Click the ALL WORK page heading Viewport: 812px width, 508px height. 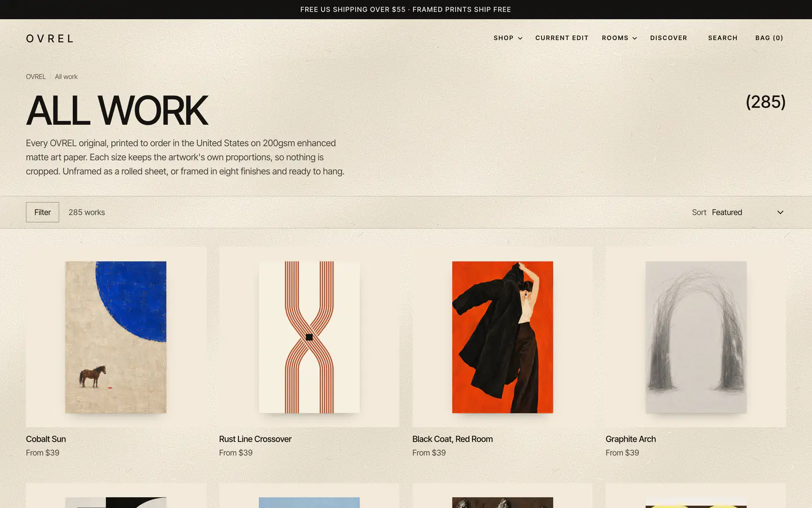[x=117, y=111]
